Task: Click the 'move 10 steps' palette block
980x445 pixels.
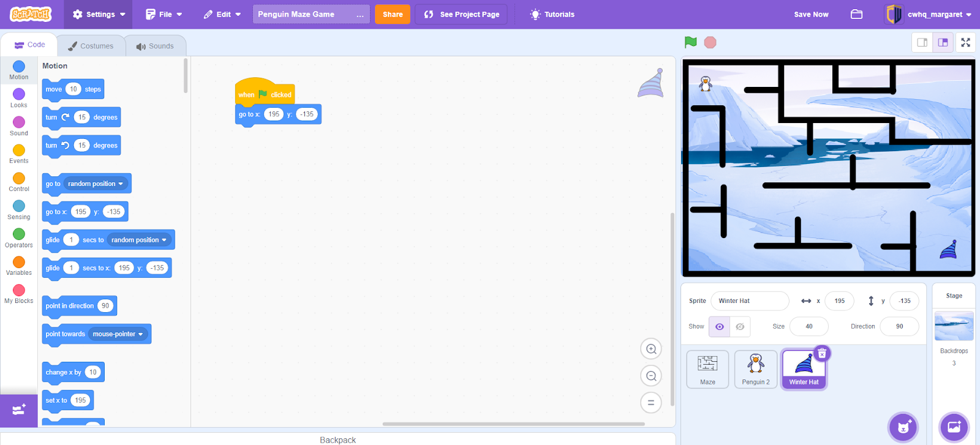Action: (x=73, y=89)
